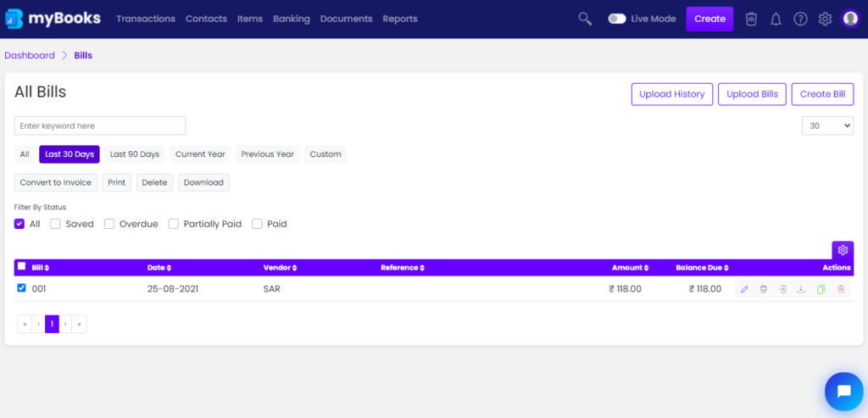The height and width of the screenshot is (418, 868).
Task: Select page 1 in pagination
Action: [x=52, y=325]
